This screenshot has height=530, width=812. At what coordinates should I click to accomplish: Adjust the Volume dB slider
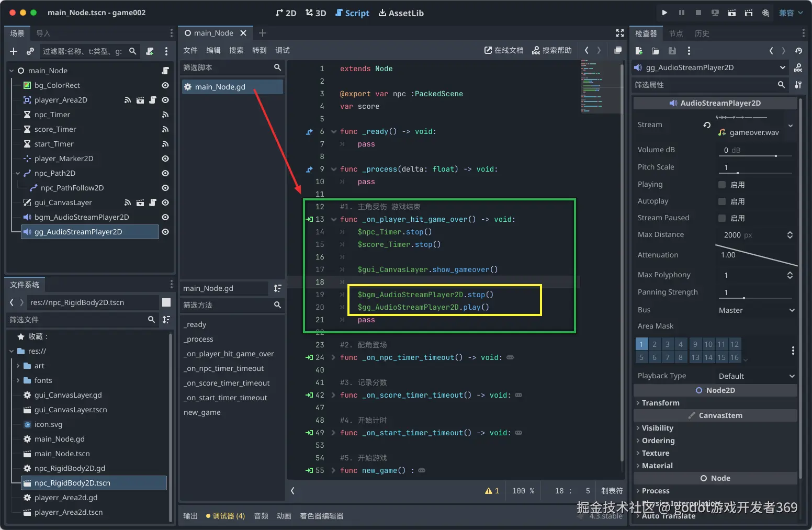point(756,155)
